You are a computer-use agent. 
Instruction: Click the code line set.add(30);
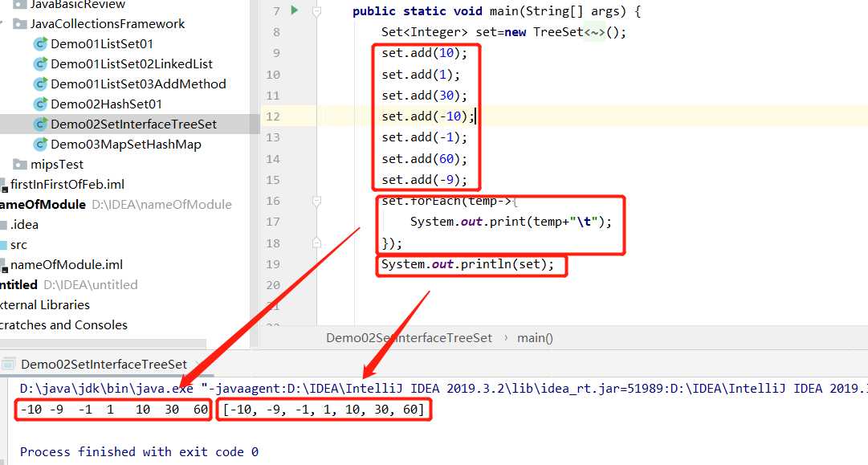pos(424,96)
